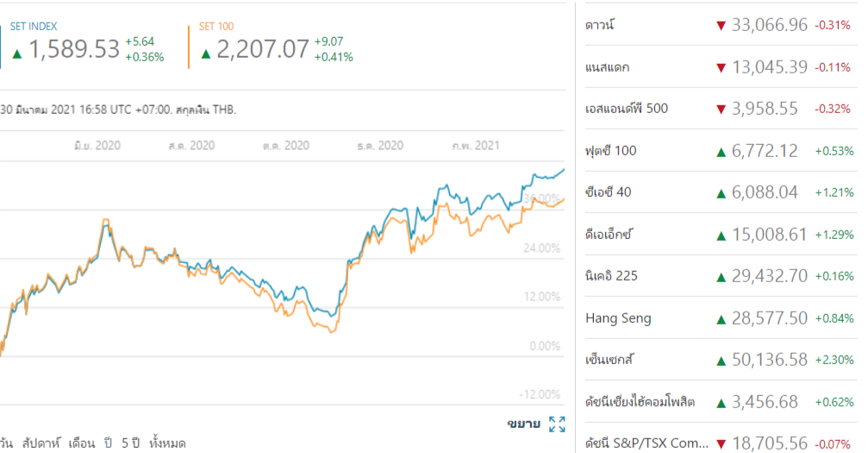Screen dimensions: 868x453
Task: Click the expand chart arrows icon
Action: tap(557, 424)
